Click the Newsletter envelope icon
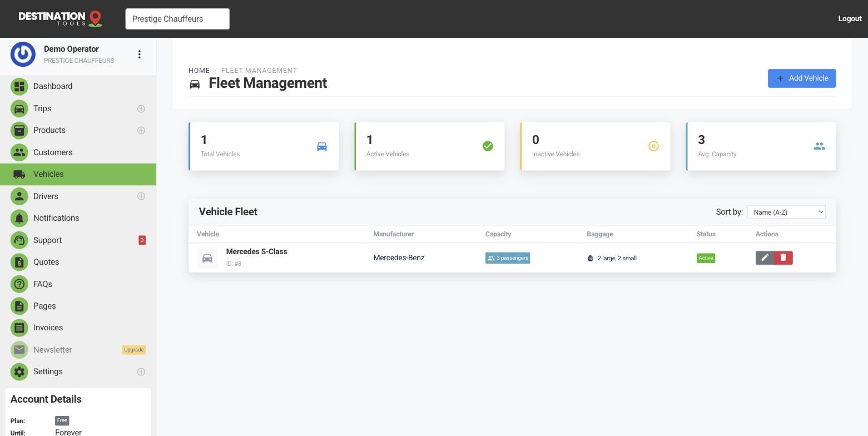This screenshot has height=436, width=868. coord(19,350)
